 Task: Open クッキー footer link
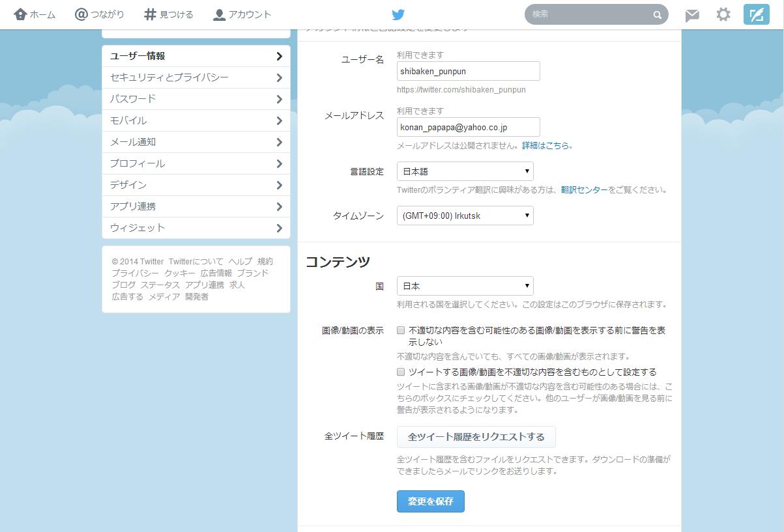179,273
